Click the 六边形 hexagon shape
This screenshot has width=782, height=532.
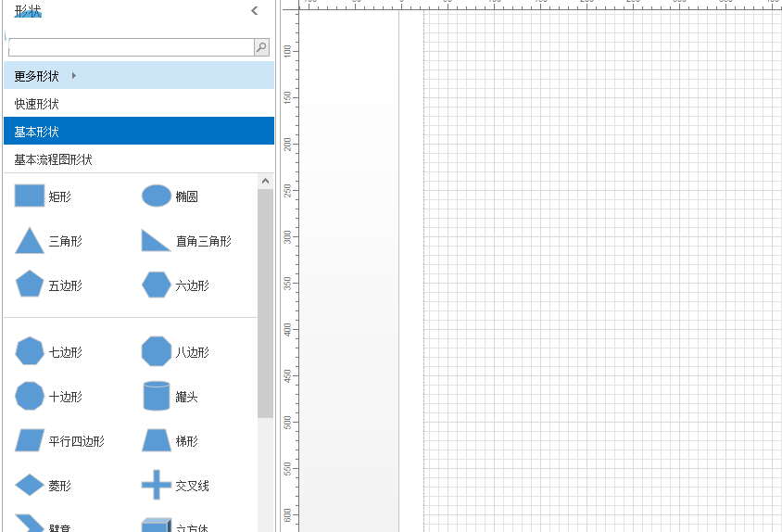(x=156, y=285)
